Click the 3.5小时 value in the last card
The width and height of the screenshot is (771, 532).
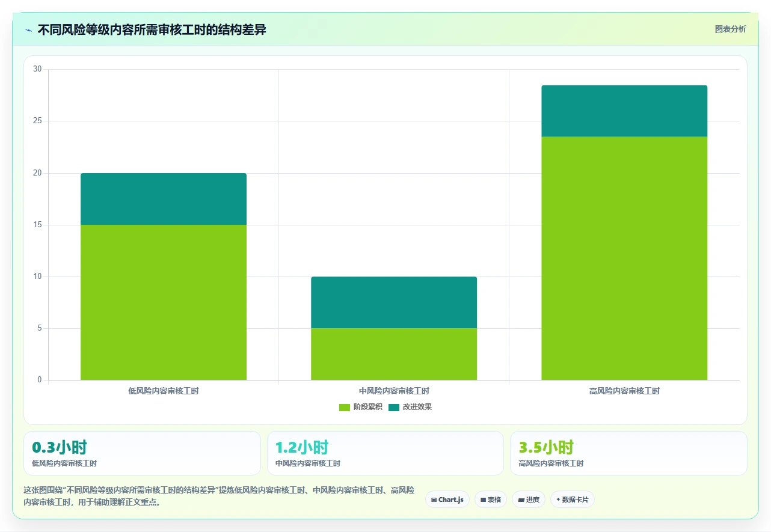(546, 447)
